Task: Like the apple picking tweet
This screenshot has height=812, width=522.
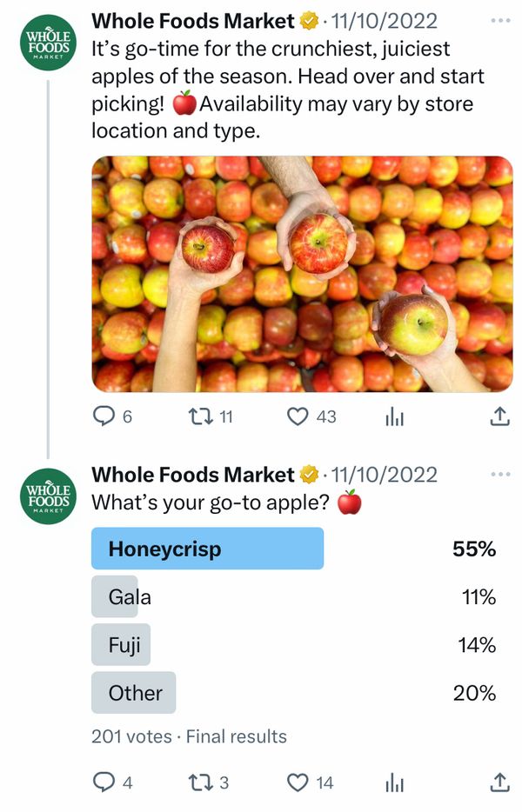Action: [298, 416]
